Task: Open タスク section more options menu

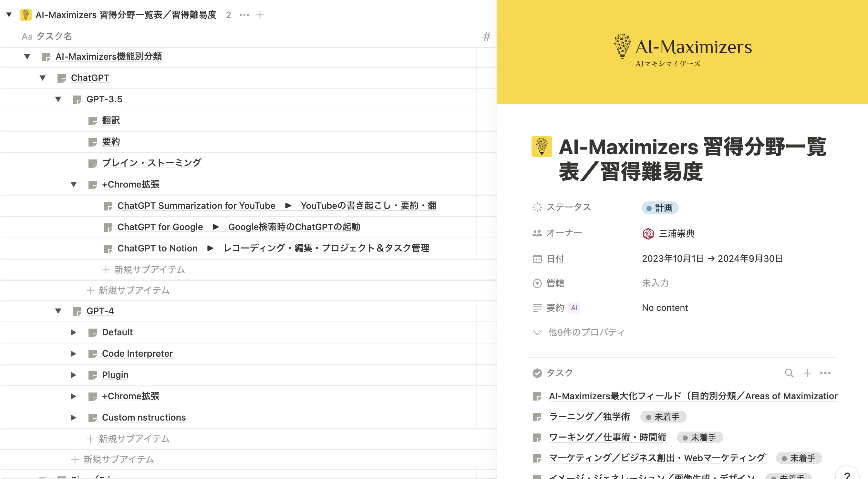Action: pyautogui.click(x=825, y=373)
